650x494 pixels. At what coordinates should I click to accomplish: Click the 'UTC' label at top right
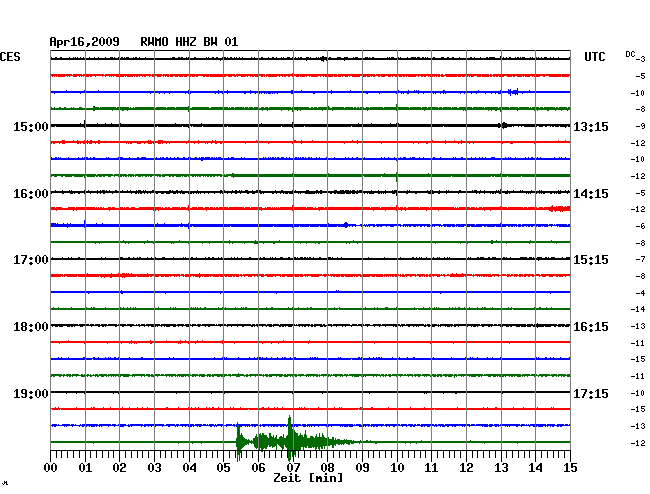(x=594, y=57)
